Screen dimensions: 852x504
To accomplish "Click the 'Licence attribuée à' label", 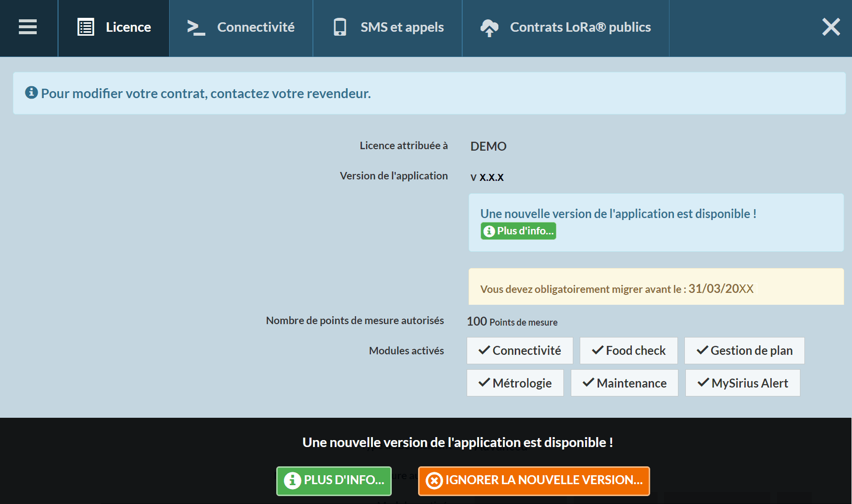I will point(404,146).
